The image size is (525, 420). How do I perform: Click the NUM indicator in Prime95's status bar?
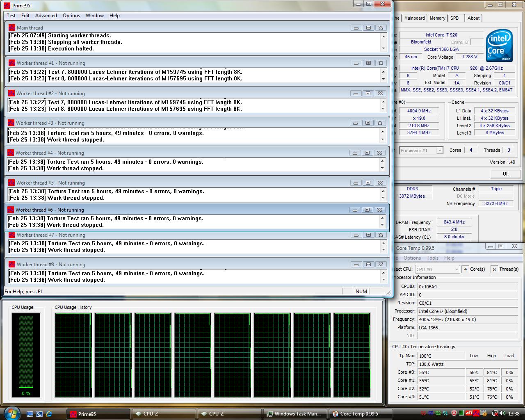(x=361, y=292)
